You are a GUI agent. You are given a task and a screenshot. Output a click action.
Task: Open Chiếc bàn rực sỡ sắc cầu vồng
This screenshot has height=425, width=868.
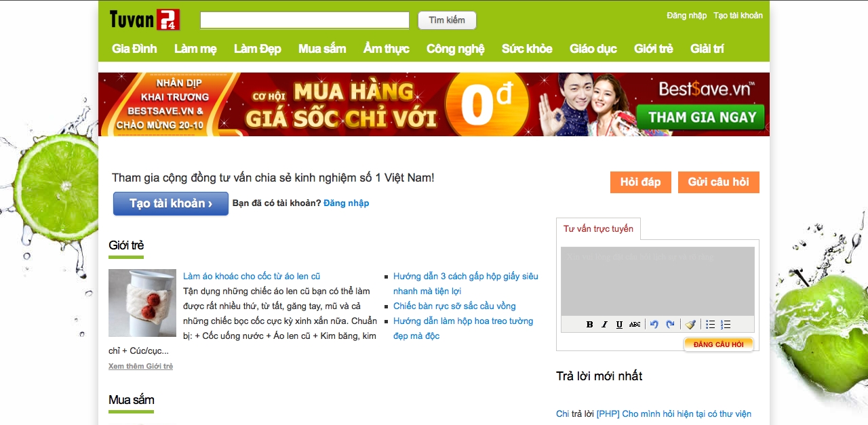tap(454, 306)
